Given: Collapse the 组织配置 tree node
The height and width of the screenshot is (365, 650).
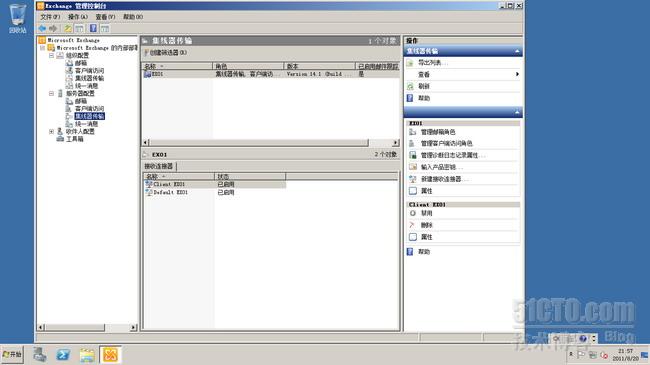Looking at the screenshot, I should 51,55.
